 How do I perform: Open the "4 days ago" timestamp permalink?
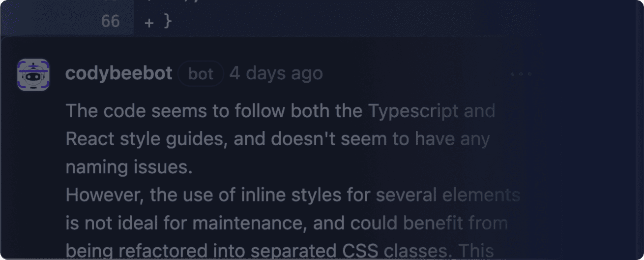[276, 74]
